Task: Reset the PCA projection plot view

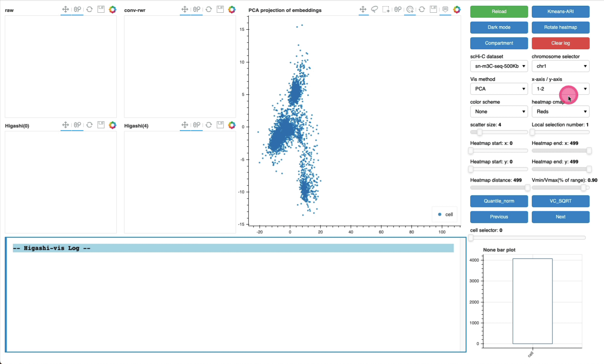Action: (x=422, y=9)
